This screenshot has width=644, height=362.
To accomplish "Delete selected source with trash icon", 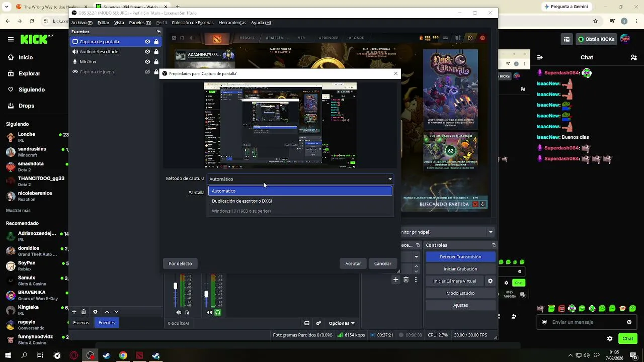I will click(84, 312).
